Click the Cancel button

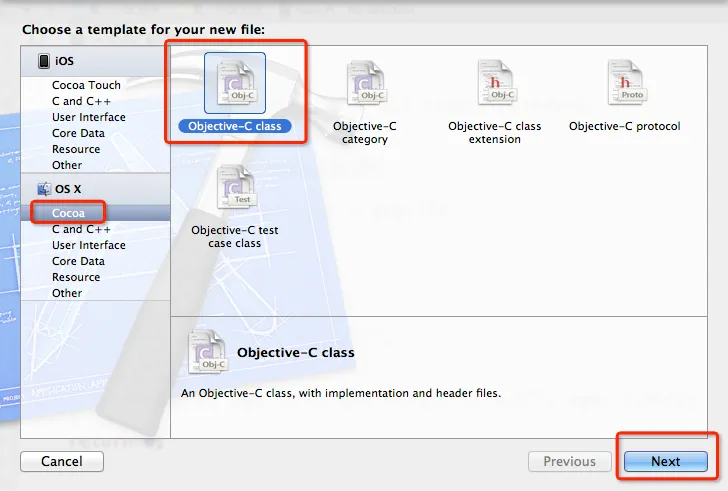(x=62, y=461)
